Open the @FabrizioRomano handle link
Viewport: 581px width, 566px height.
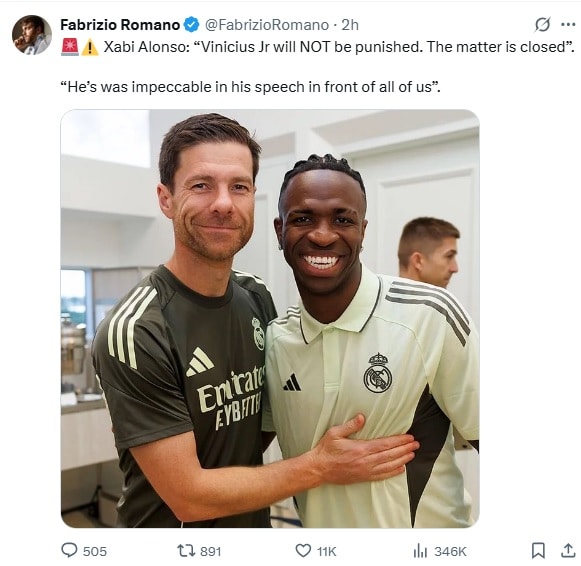[x=267, y=25]
